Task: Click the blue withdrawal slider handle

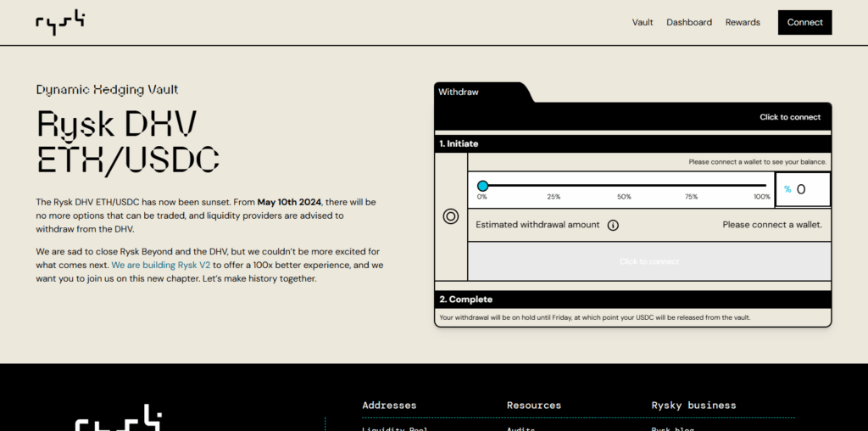Action: [482, 186]
